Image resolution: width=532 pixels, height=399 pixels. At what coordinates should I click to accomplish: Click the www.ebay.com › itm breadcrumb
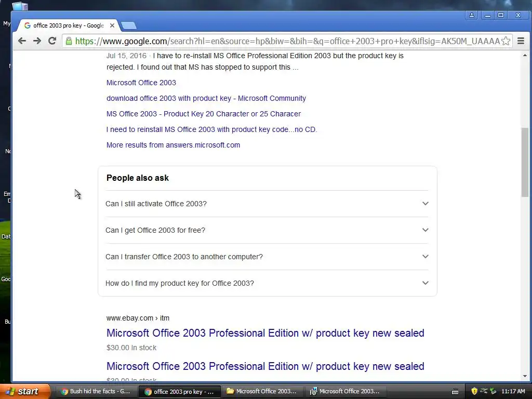tap(138, 318)
